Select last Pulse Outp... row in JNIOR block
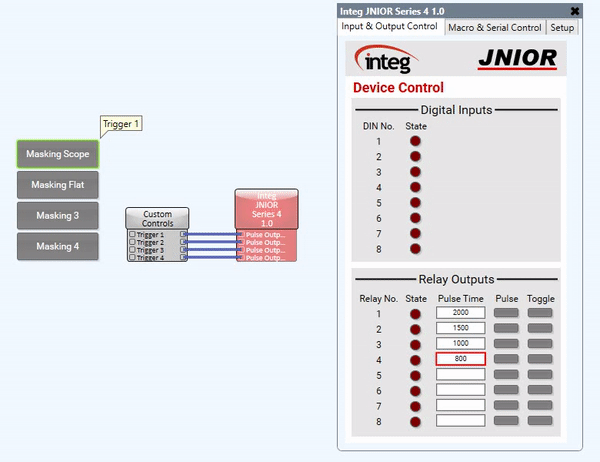 tap(267, 258)
